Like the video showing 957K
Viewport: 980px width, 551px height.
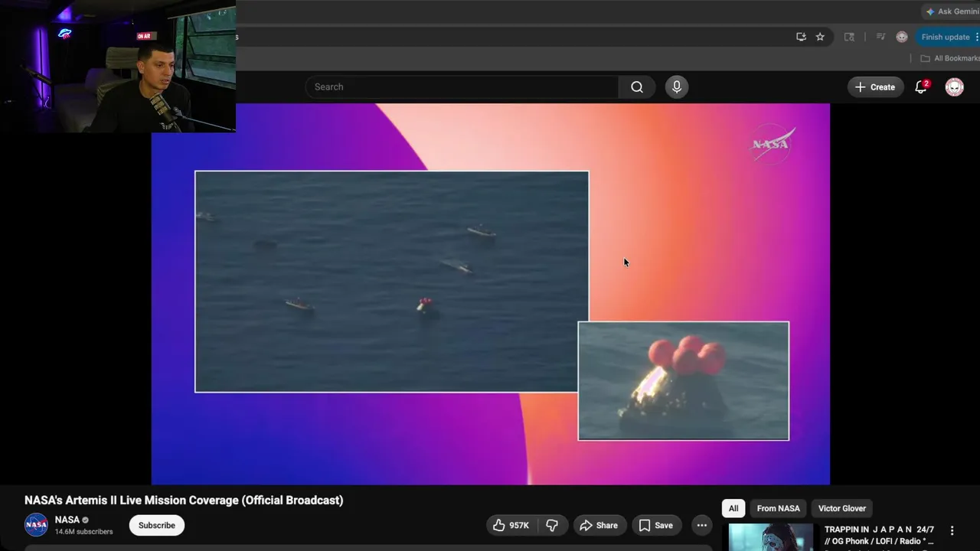pyautogui.click(x=511, y=525)
